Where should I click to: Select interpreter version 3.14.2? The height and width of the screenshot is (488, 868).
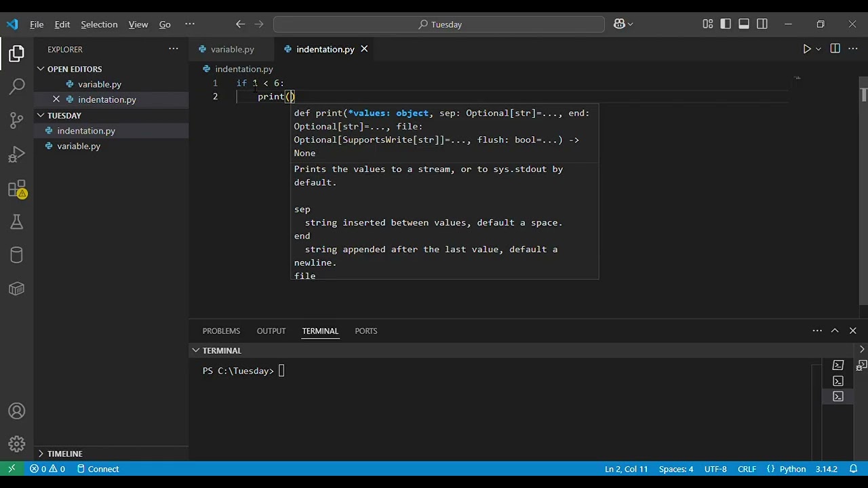pos(826,469)
